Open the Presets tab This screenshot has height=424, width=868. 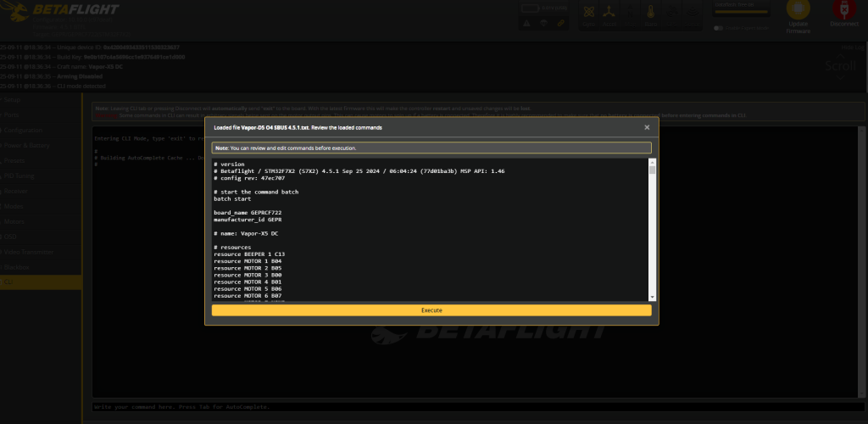[41, 160]
